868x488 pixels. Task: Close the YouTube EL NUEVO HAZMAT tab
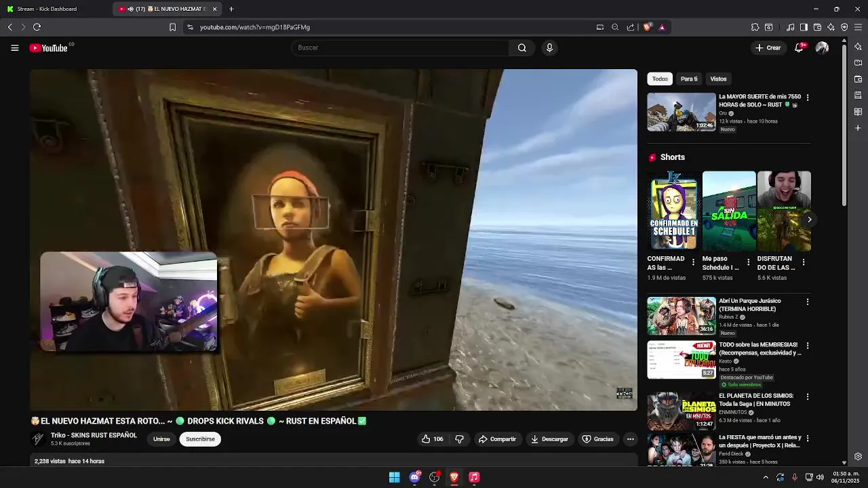coord(215,9)
